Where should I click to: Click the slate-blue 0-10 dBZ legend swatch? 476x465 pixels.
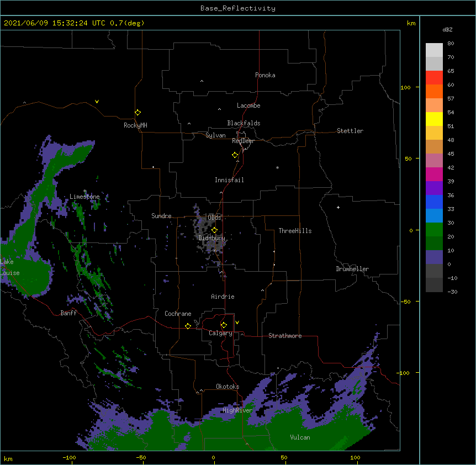(434, 257)
